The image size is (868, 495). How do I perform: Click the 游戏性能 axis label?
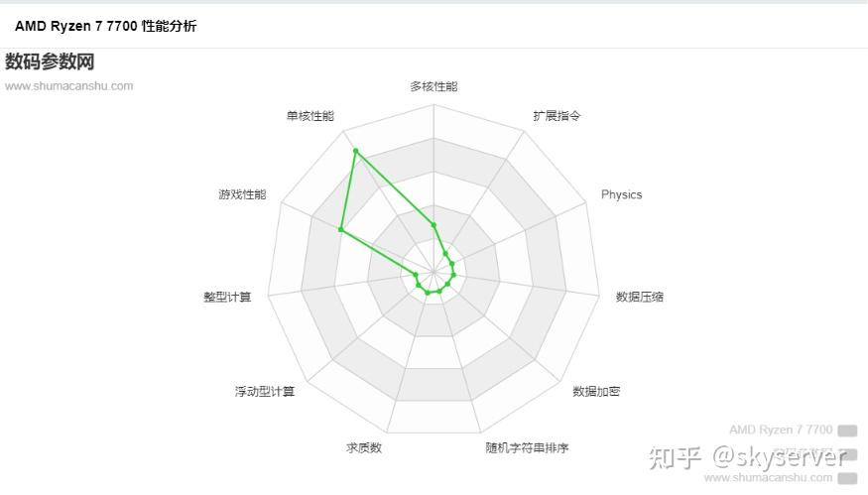242,194
